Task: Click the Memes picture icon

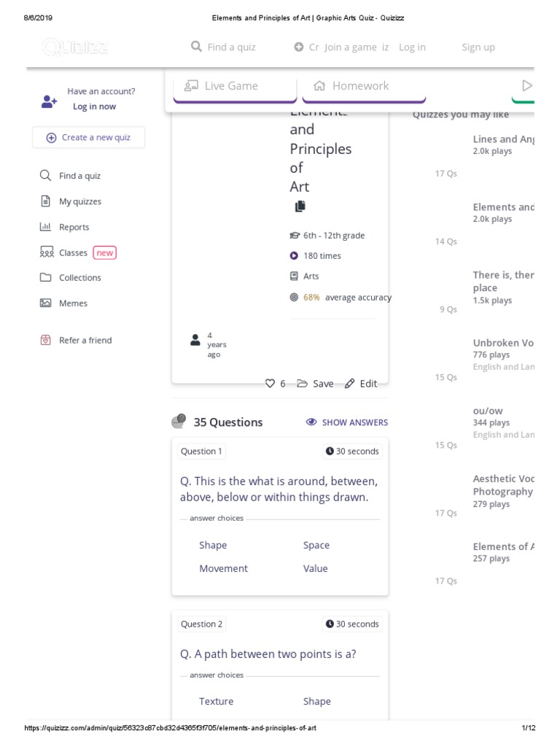Action: (45, 303)
